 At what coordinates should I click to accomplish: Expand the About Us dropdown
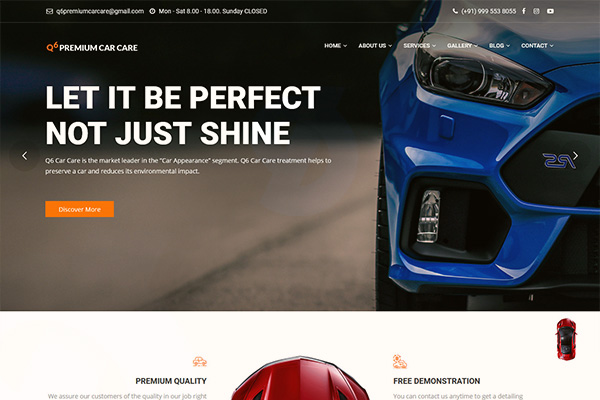pyautogui.click(x=375, y=46)
